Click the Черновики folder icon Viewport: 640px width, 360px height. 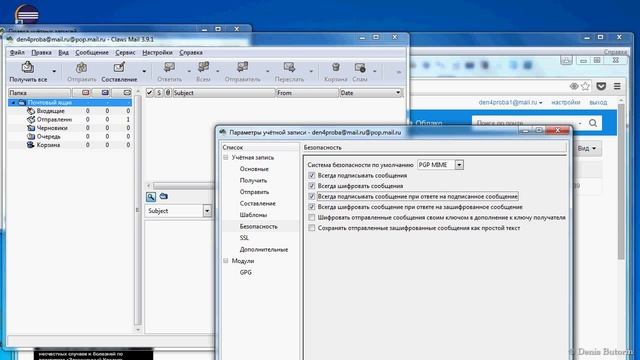(31, 128)
